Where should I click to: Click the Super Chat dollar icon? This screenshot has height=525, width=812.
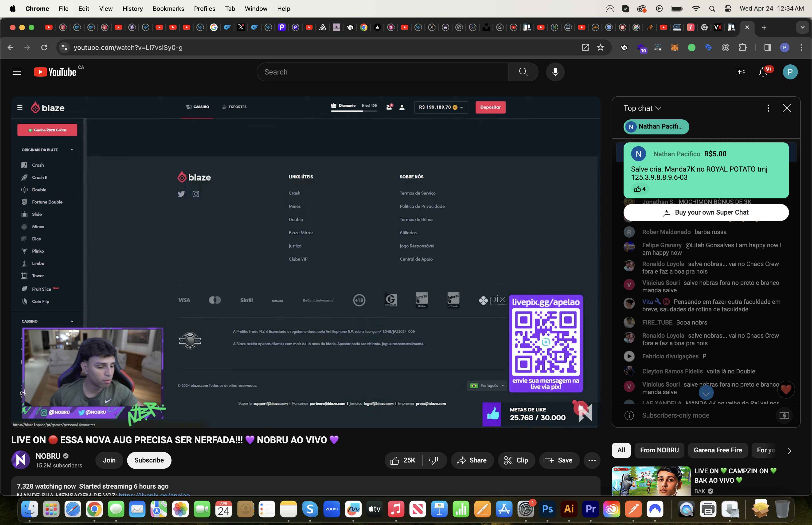tap(784, 415)
